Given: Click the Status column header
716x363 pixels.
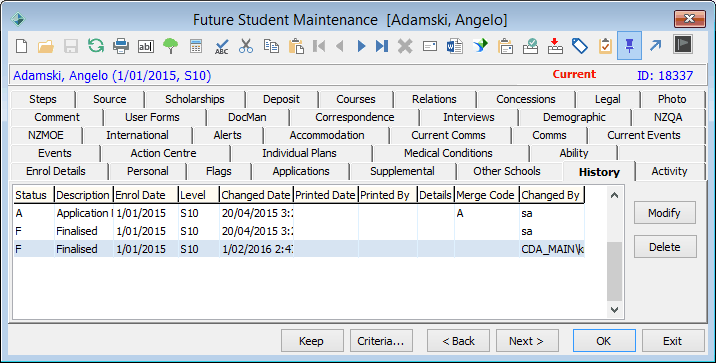Looking at the screenshot, I should (34, 195).
